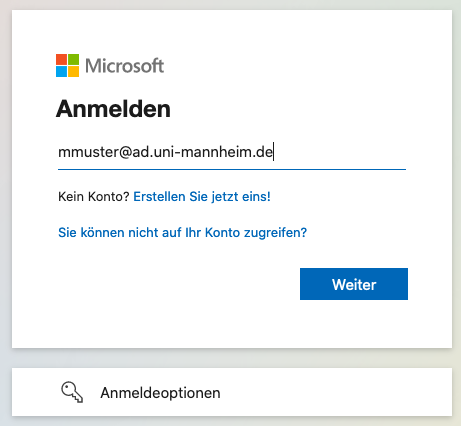Click the 'Anmelden' heading
Screen dimensions: 461x426
coord(113,109)
